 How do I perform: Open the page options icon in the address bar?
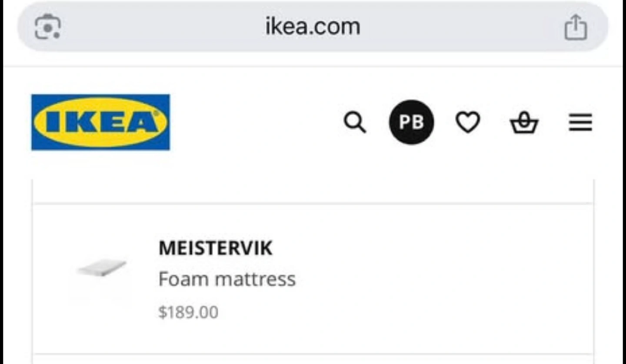(47, 27)
